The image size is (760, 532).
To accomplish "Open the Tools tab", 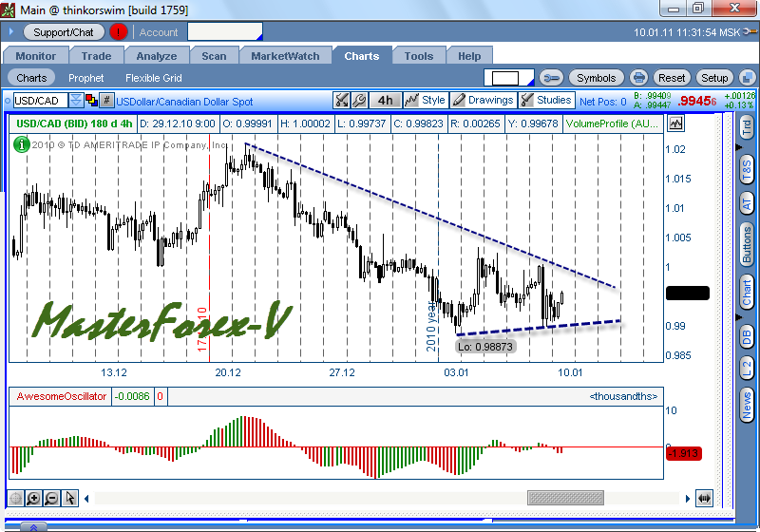I will [419, 56].
